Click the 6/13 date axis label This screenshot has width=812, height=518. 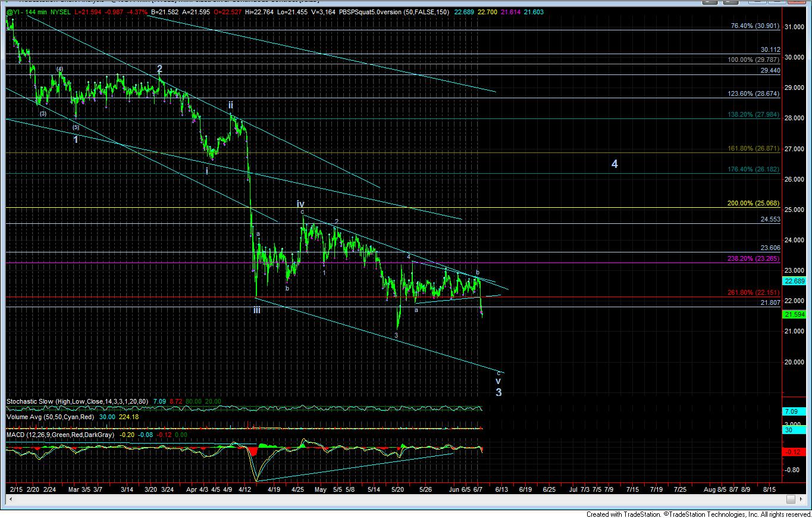click(500, 489)
